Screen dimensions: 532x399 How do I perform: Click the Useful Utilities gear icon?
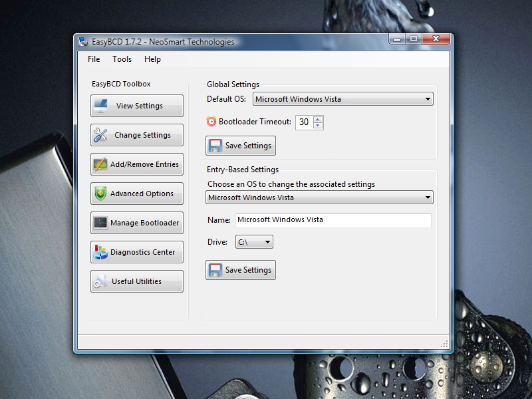click(x=100, y=281)
